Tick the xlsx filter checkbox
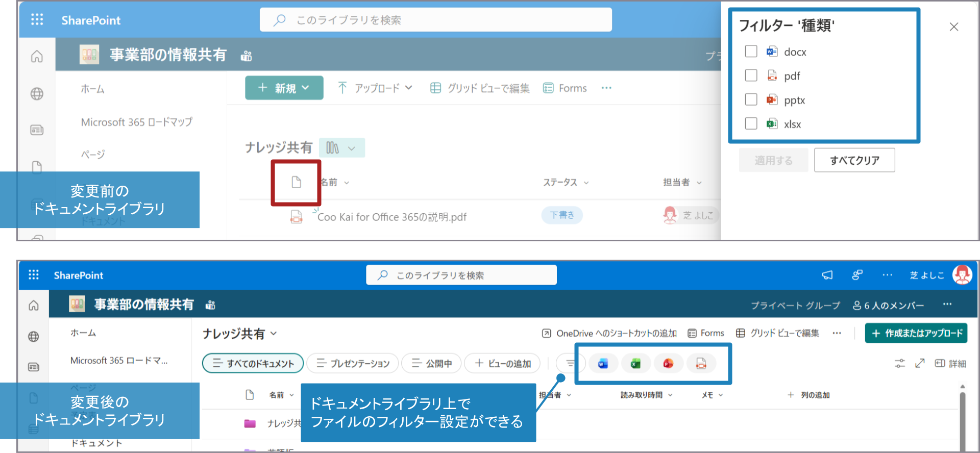Screen dimensions: 980x453 [751, 123]
